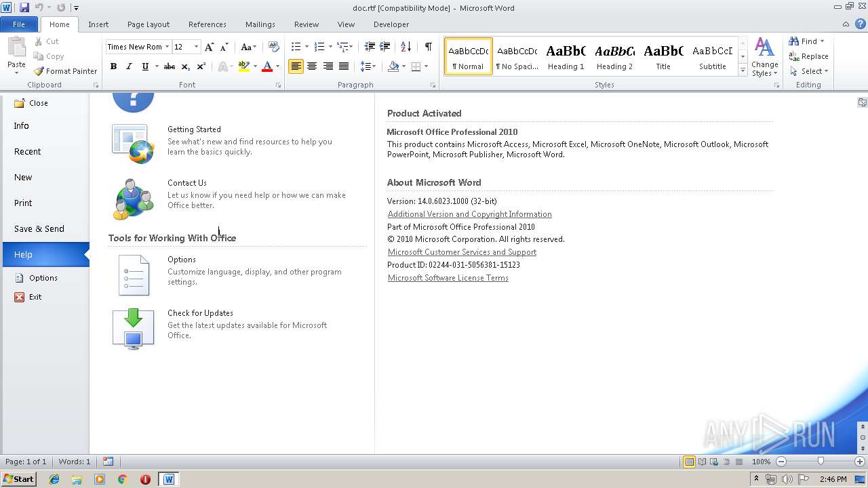
Task: Open Options under Tools for Working With Office
Action: [x=134, y=274]
